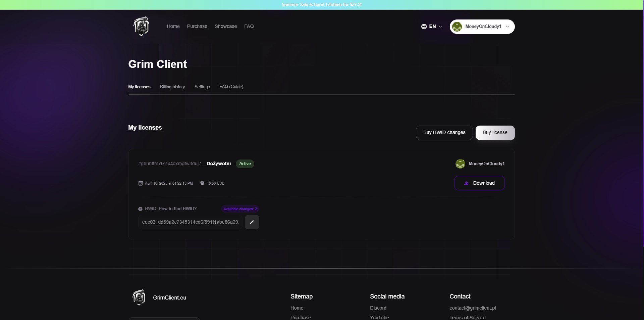The image size is (644, 320).
Task: Switch to the Billing history tab
Action: click(x=172, y=87)
